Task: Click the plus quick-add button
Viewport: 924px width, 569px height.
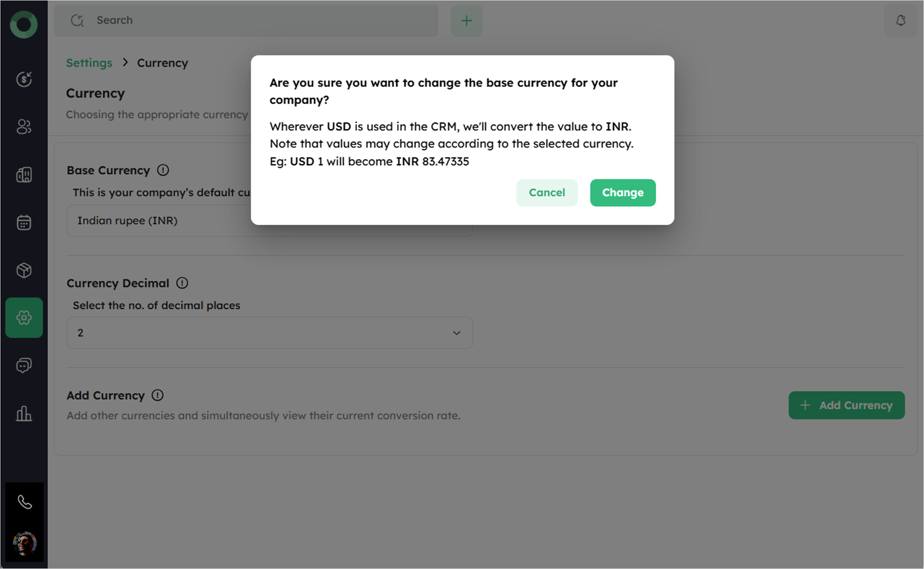Action: [466, 20]
